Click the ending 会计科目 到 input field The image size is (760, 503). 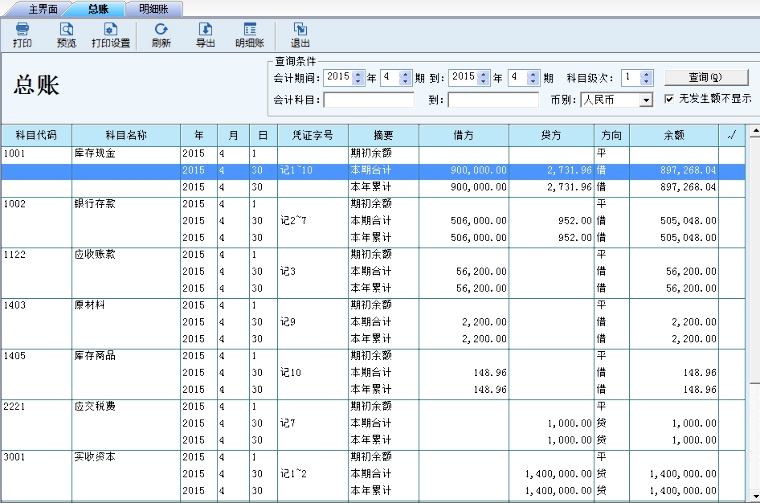click(493, 100)
